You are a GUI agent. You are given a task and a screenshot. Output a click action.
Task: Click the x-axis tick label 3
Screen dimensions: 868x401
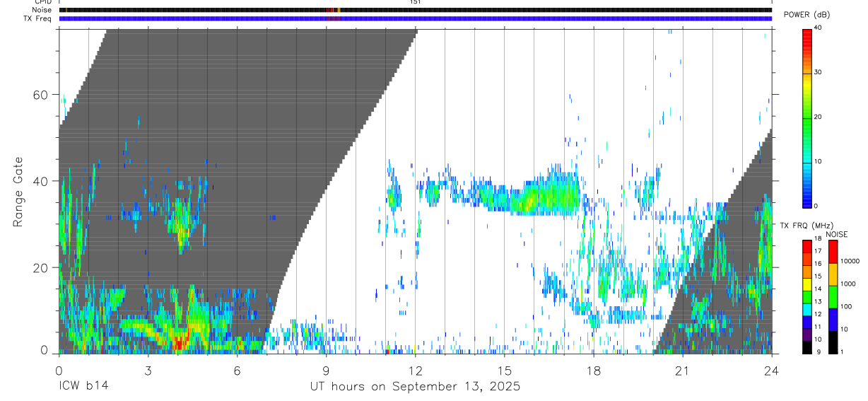click(148, 370)
